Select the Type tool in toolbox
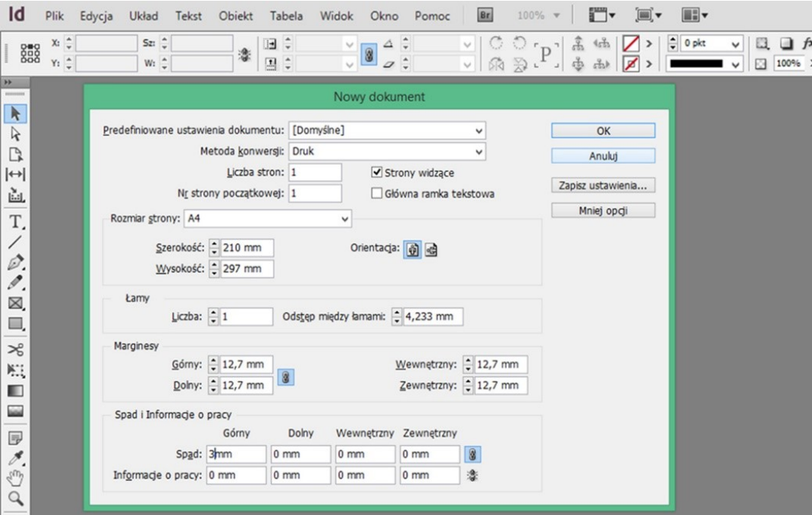 (15, 223)
